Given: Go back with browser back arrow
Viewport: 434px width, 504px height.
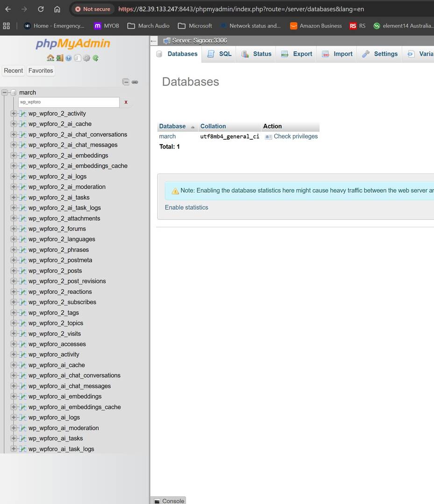Looking at the screenshot, I should coord(8,9).
